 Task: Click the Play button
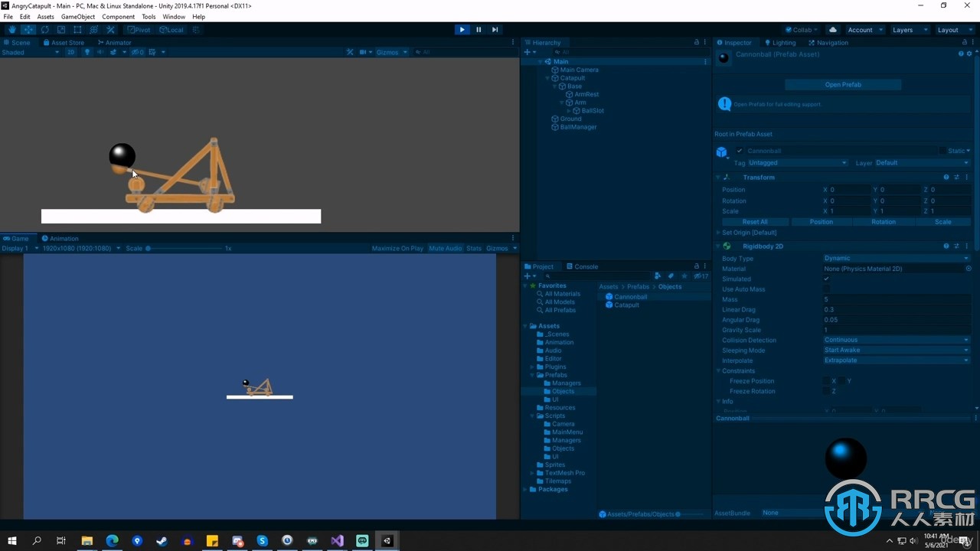(462, 30)
